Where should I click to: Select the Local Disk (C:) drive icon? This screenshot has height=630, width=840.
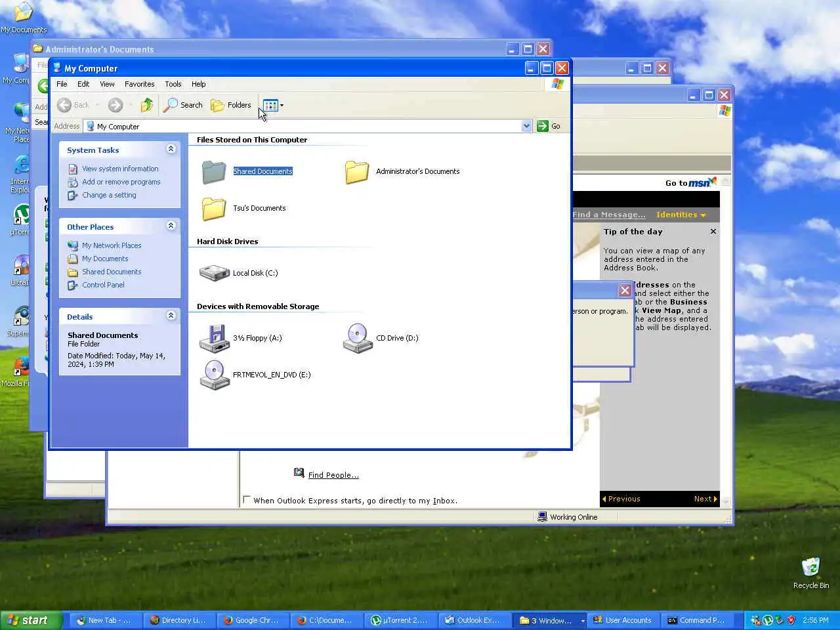[214, 273]
